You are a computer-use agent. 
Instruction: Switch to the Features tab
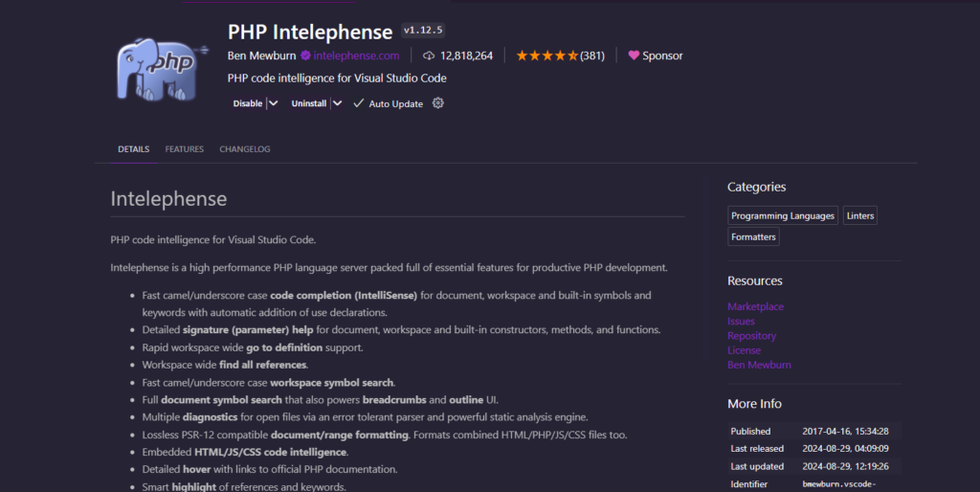(x=184, y=149)
